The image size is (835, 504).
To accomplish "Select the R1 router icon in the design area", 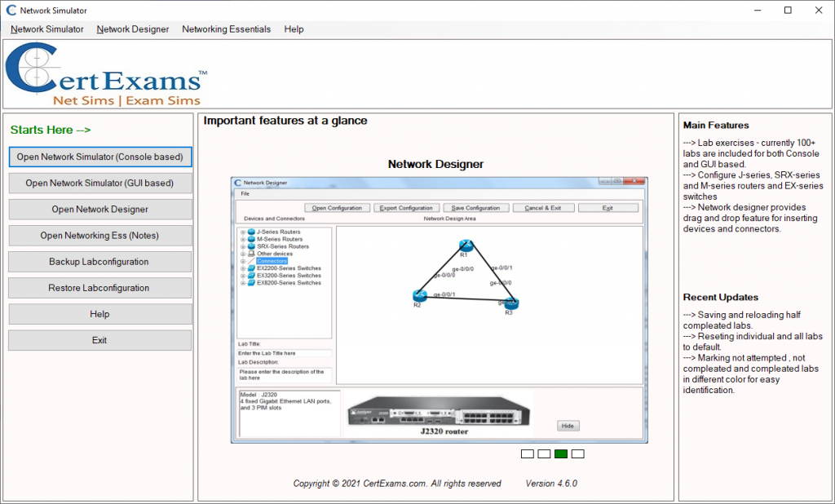I will (x=466, y=244).
